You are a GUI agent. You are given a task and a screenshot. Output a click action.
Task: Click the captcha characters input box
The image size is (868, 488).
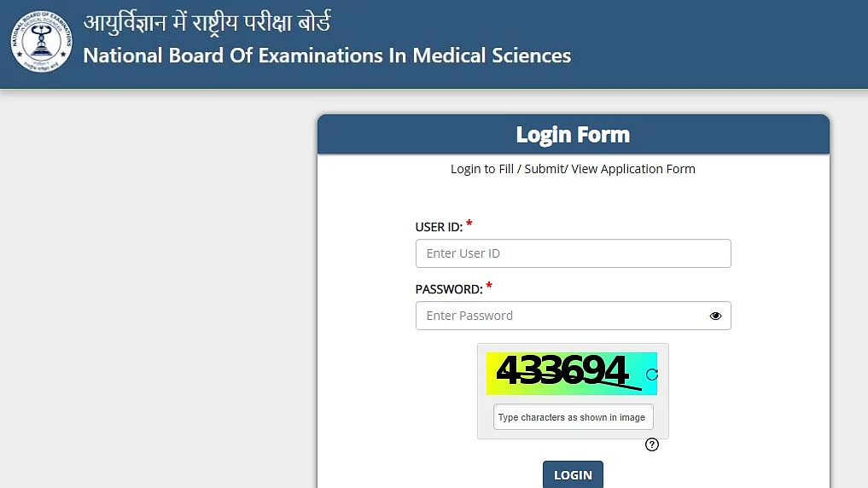[573, 417]
